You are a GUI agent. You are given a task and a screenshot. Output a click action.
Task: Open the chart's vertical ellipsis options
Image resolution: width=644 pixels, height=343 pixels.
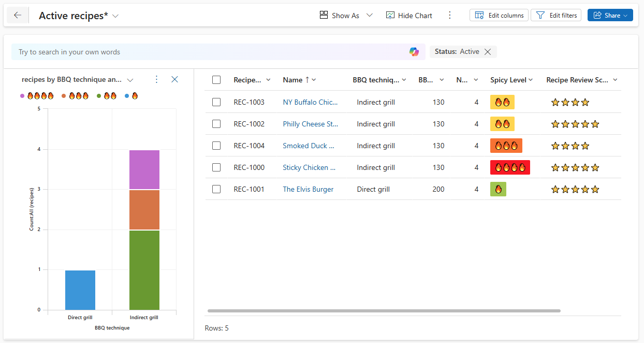pyautogui.click(x=156, y=79)
